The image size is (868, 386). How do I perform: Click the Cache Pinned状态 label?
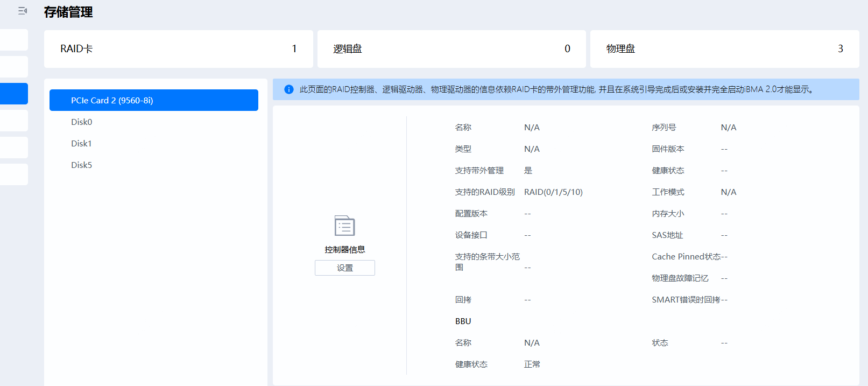(686, 257)
